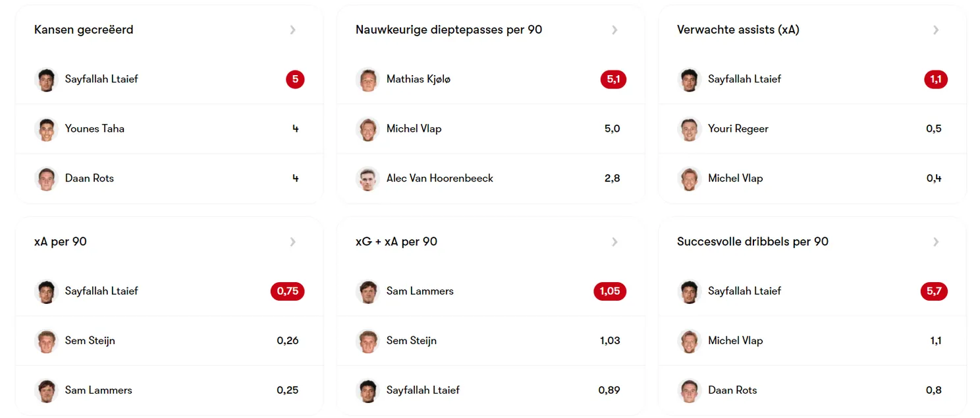Viewport: 980px width, 418px height.
Task: Expand the xA per 90 ranking
Action: point(293,241)
